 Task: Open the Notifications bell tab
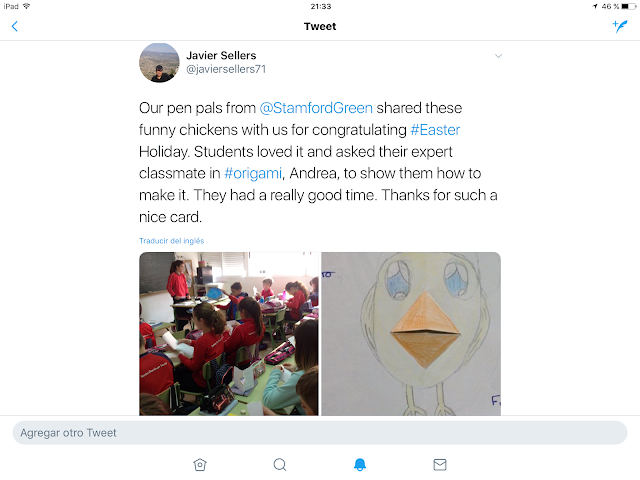(360, 464)
